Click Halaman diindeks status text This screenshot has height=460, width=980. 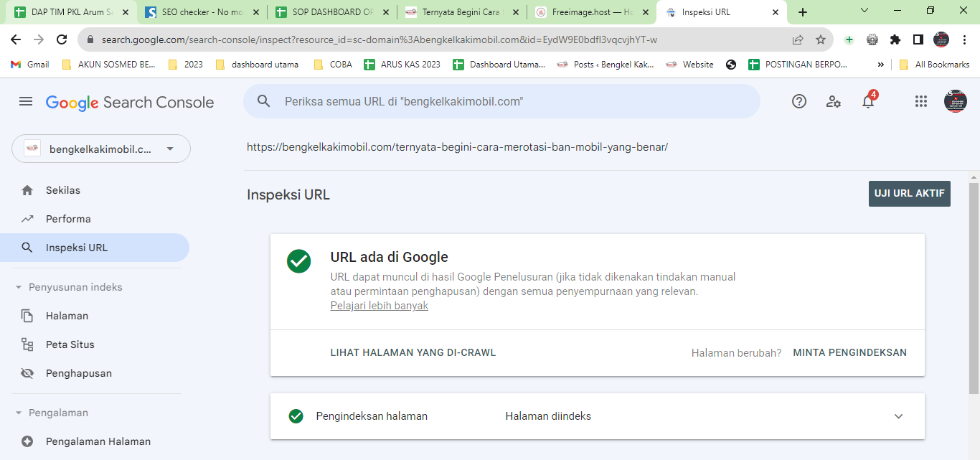(x=548, y=416)
